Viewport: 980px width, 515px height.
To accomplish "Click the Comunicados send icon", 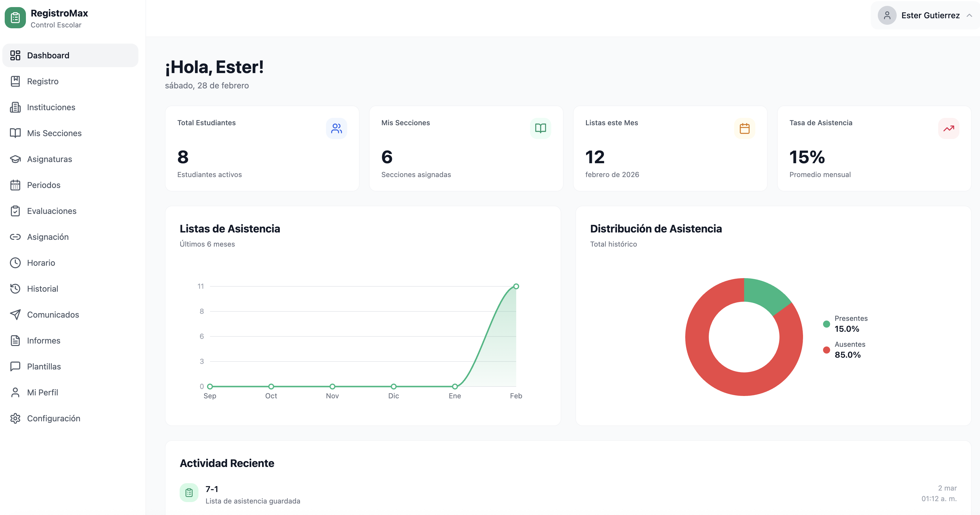I will tap(15, 314).
